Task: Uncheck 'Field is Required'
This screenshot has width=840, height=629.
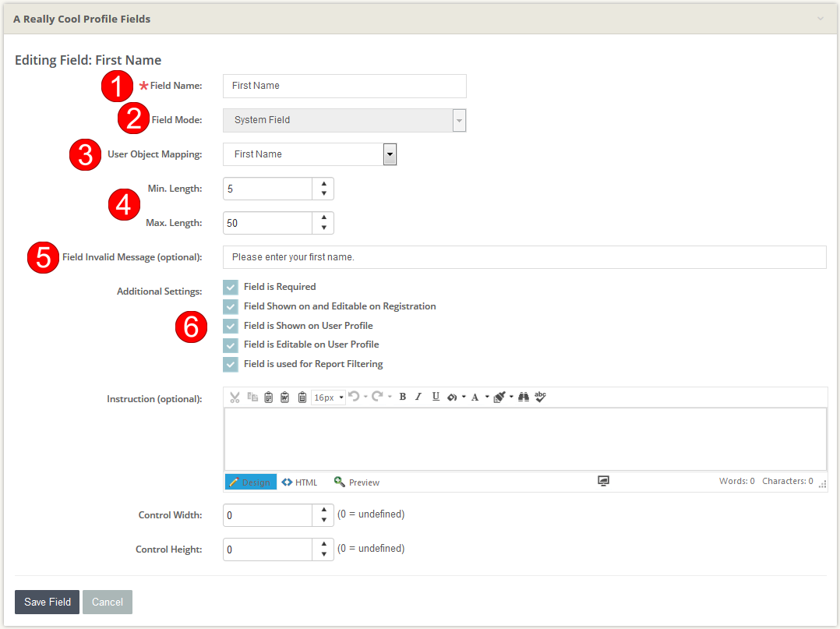Action: point(231,287)
